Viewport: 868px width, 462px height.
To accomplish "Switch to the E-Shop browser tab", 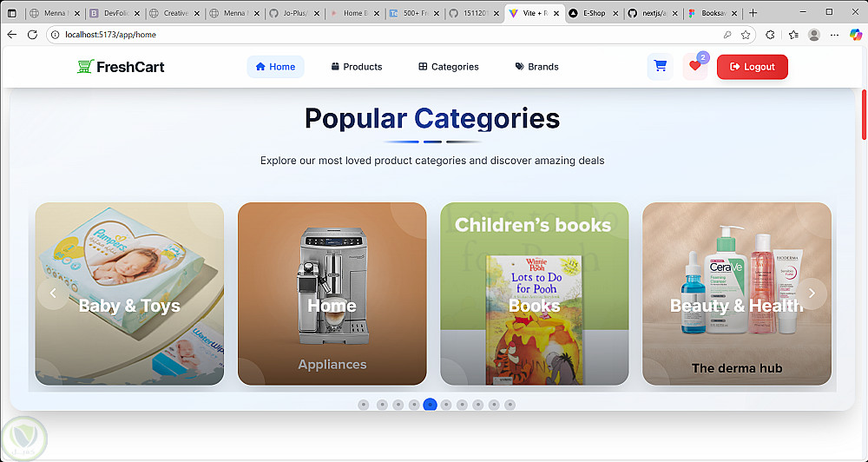I will tap(594, 13).
